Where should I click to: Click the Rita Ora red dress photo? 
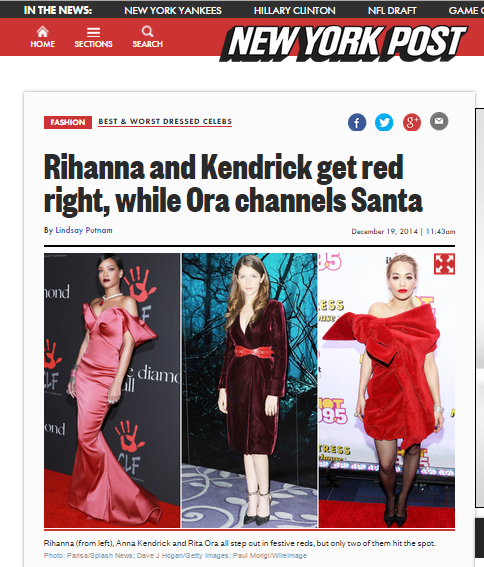pyautogui.click(x=387, y=390)
